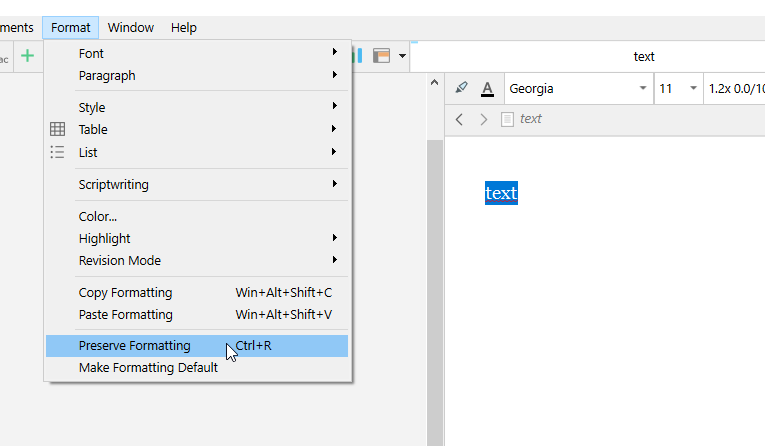Viewport: 765px width, 446px height.
Task: Click the document icon beside the text title
Action: [x=507, y=119]
